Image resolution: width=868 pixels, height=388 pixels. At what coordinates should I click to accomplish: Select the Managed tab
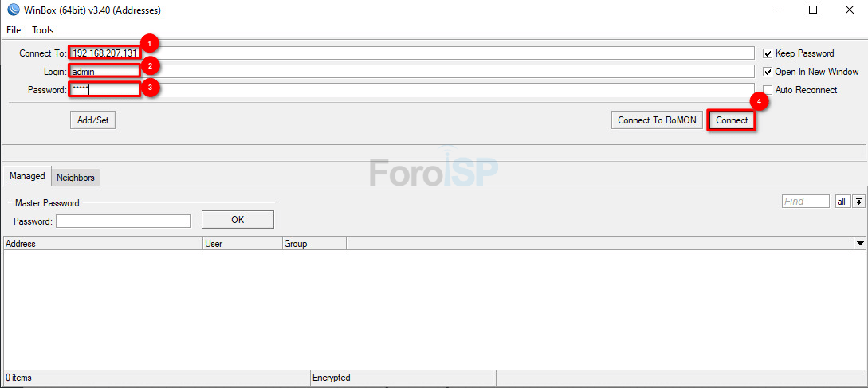click(x=27, y=177)
